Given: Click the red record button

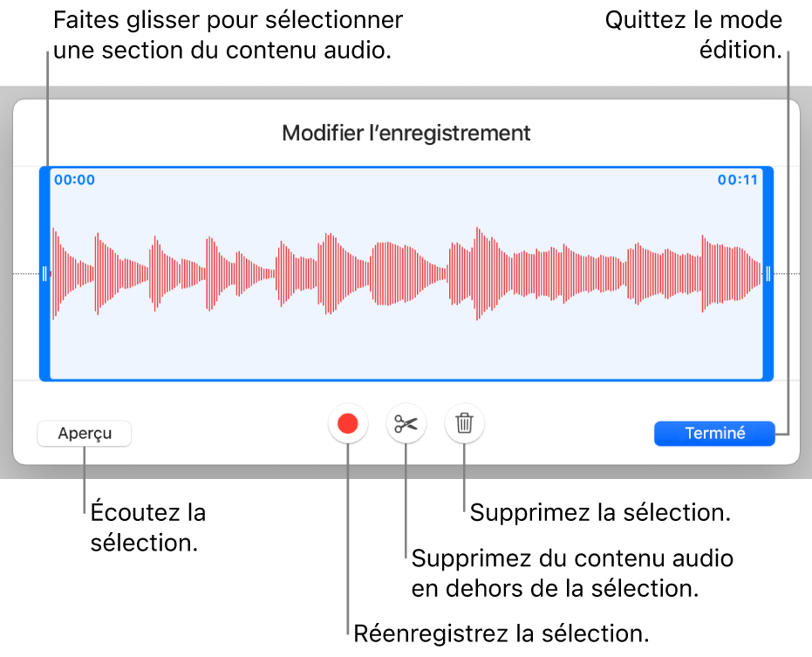Looking at the screenshot, I should point(348,425).
